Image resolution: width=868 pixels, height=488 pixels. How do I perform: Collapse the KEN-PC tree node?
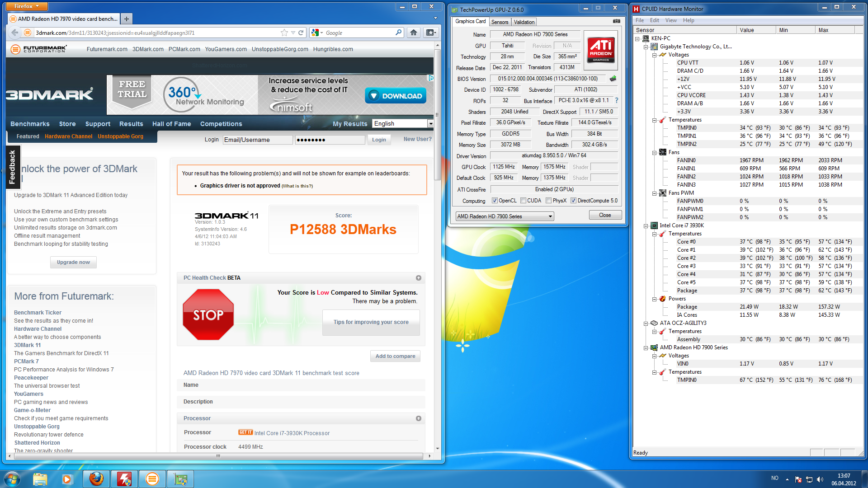(637, 38)
